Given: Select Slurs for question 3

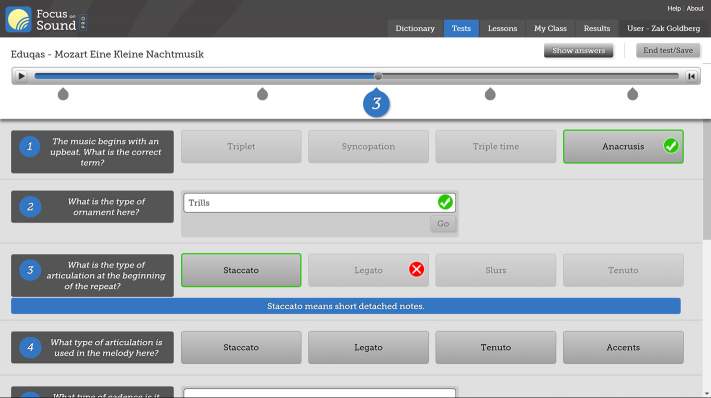Looking at the screenshot, I should [x=496, y=270].
